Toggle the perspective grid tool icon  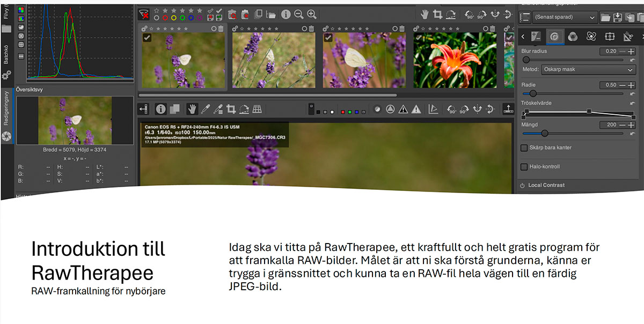pos(258,109)
